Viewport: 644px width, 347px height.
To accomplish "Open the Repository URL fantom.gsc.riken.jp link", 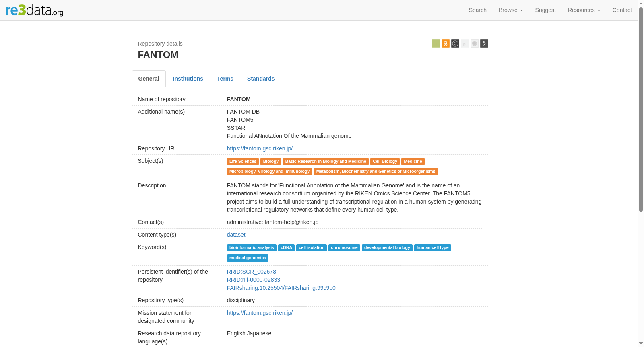I will 260,148.
